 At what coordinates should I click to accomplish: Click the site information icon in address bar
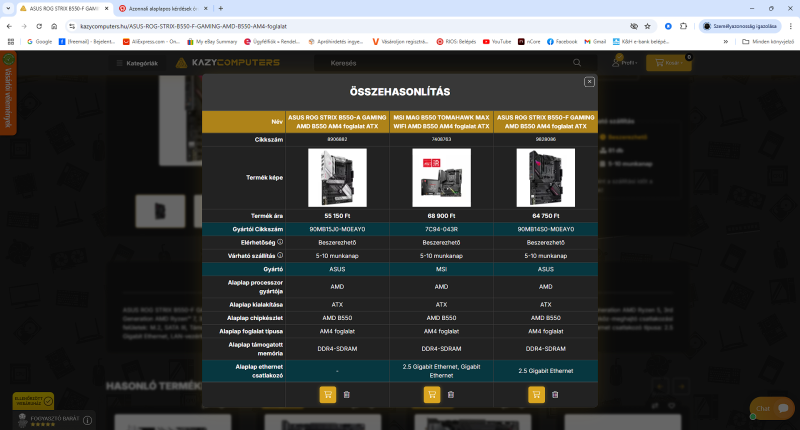72,26
